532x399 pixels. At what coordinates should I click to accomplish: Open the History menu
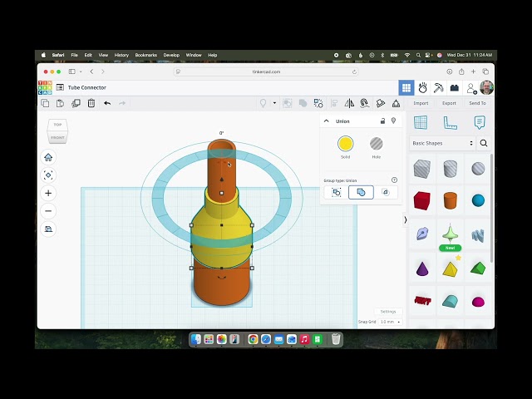[121, 55]
